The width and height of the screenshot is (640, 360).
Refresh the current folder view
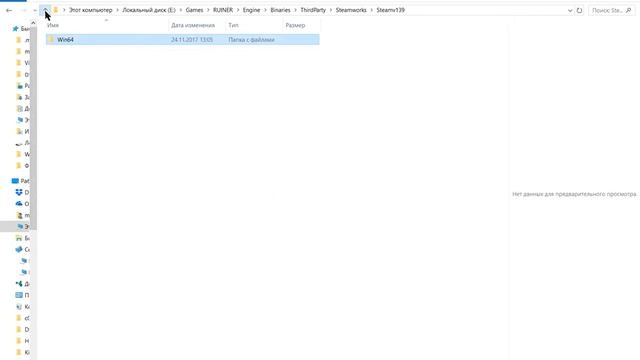pyautogui.click(x=579, y=11)
